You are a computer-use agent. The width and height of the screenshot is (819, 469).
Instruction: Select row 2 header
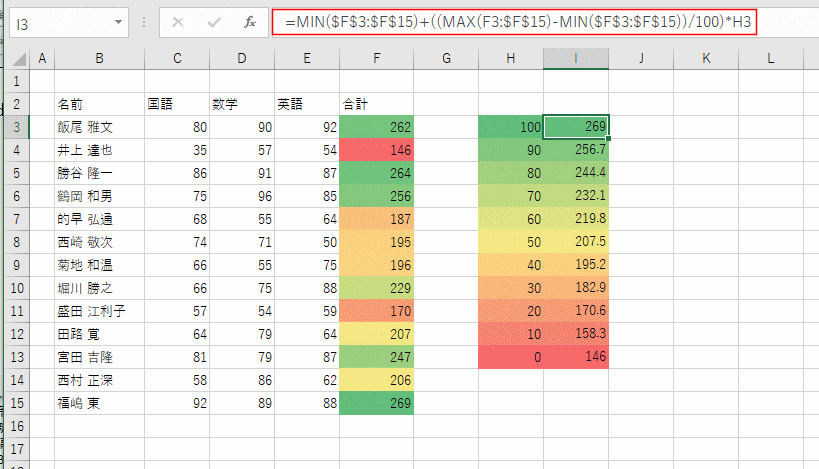(17, 104)
